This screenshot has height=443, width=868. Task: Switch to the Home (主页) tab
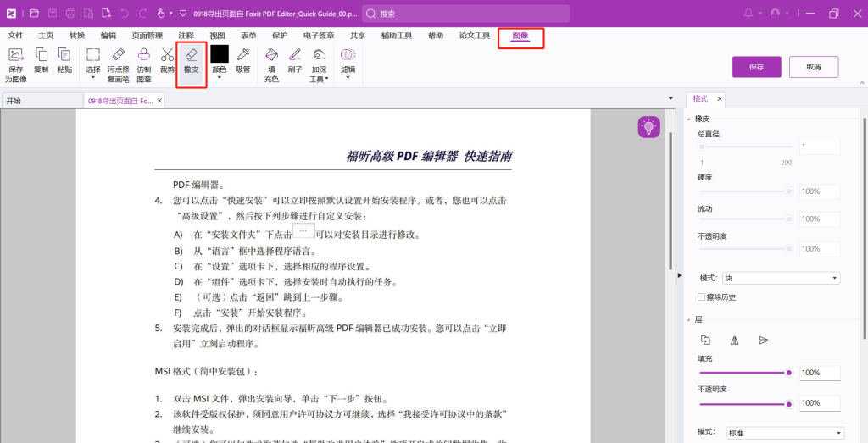tap(46, 36)
